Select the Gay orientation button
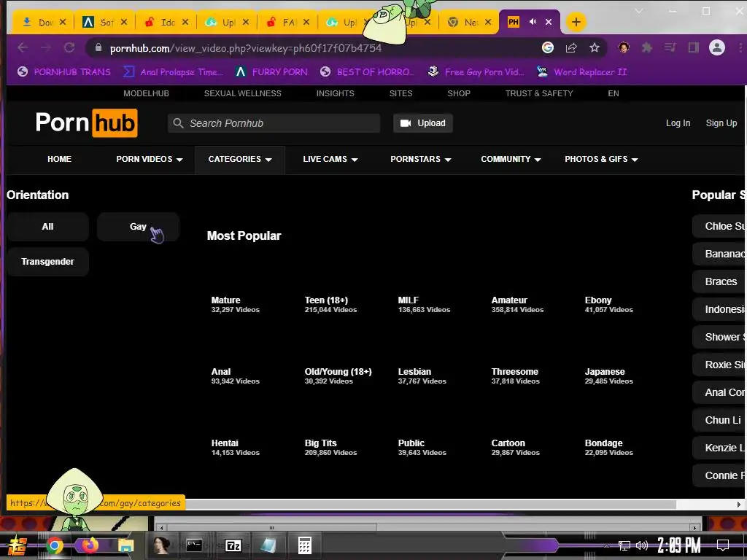This screenshot has width=747, height=560. point(138,227)
